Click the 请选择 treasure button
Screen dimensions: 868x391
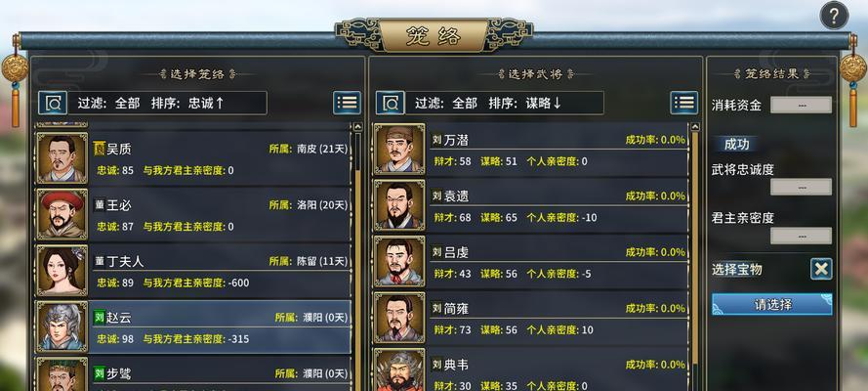point(771,304)
